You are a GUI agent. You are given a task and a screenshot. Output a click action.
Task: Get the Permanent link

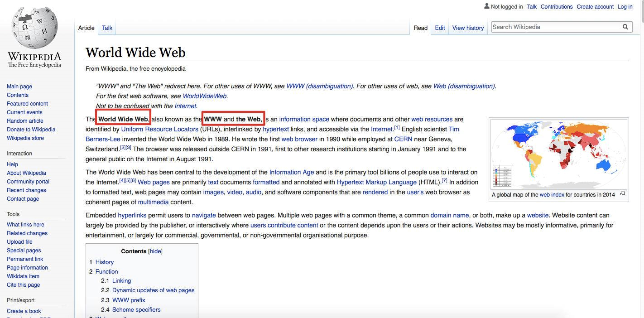click(x=25, y=259)
